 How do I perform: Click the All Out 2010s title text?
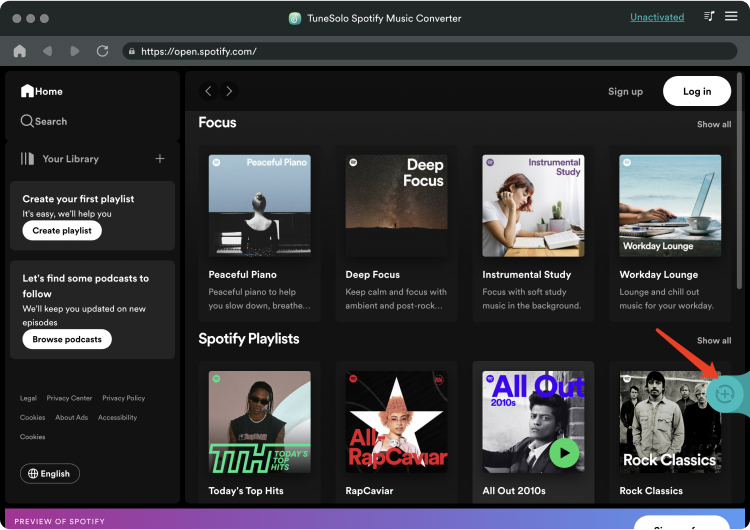[x=514, y=491]
